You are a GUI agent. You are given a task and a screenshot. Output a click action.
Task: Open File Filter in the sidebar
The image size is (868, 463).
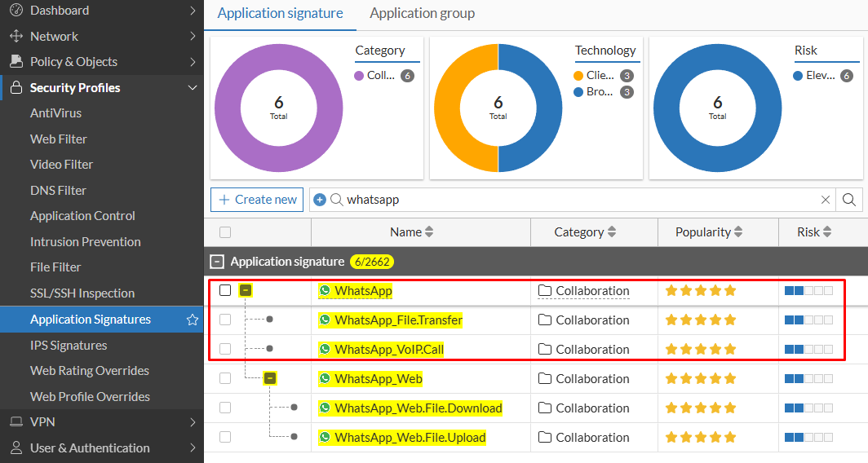(x=55, y=267)
